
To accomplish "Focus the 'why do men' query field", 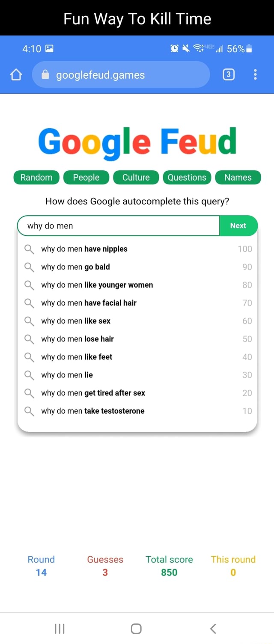I will point(119,226).
